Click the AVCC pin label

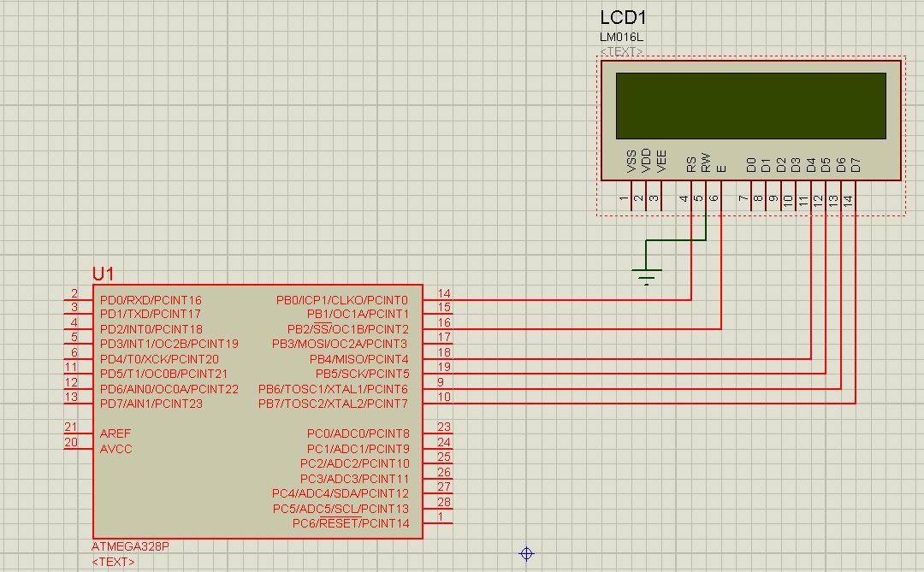pos(116,449)
